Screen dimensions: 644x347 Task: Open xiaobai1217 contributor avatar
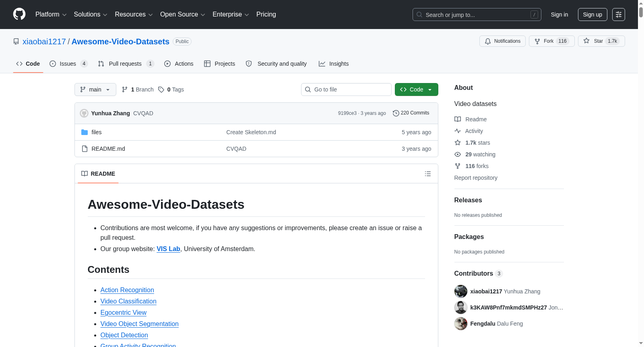[460, 291]
